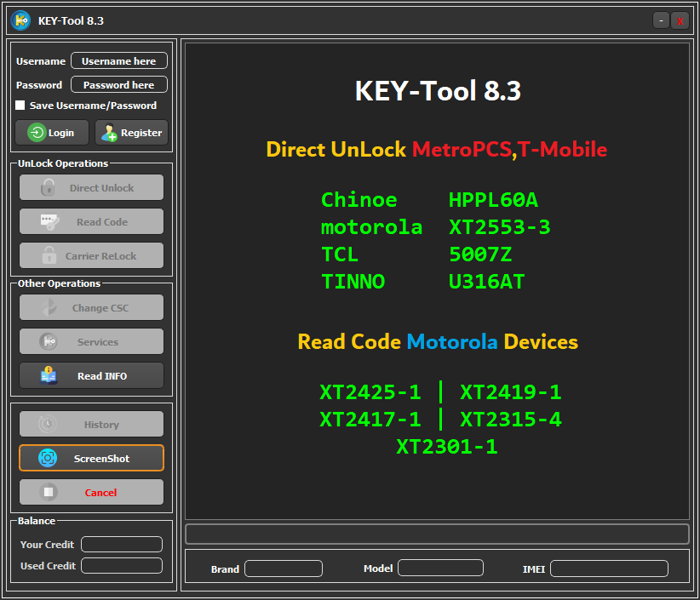Click the Register user-plus icon

point(109,133)
